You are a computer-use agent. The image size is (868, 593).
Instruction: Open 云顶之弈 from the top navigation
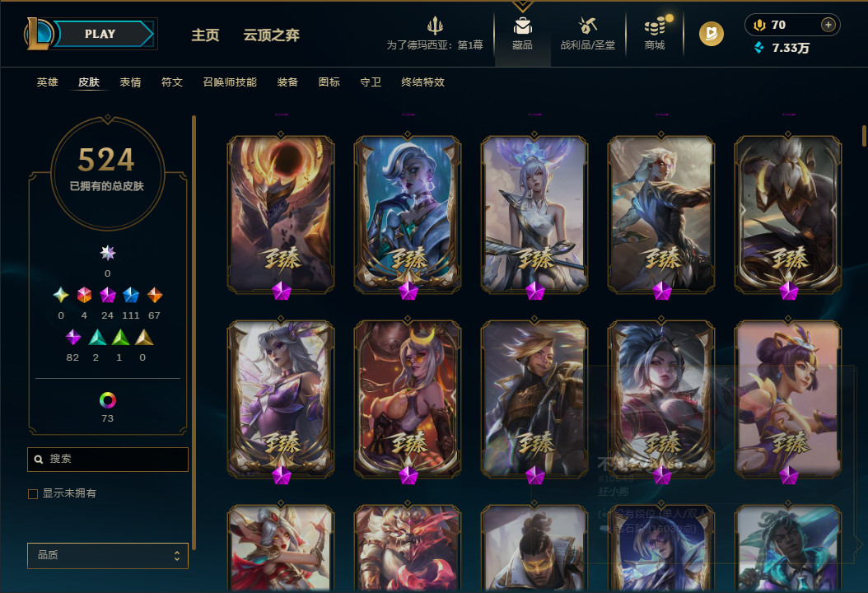(x=271, y=35)
